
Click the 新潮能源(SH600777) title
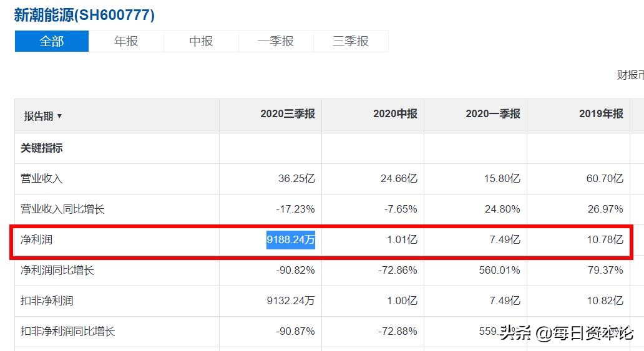[x=84, y=15]
